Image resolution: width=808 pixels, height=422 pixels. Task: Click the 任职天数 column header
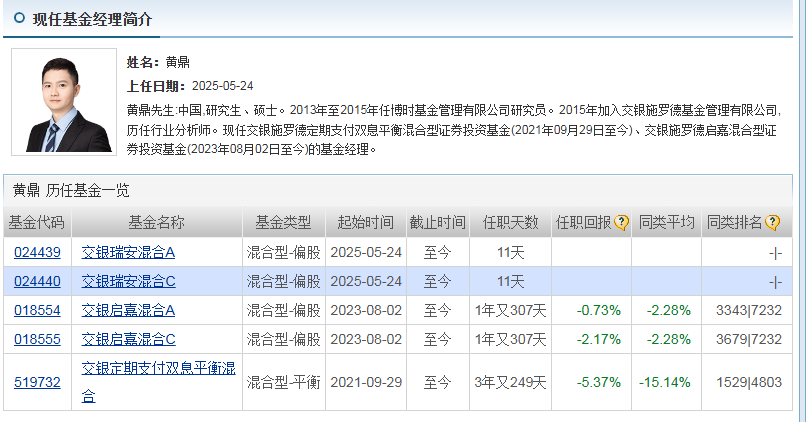(x=510, y=223)
